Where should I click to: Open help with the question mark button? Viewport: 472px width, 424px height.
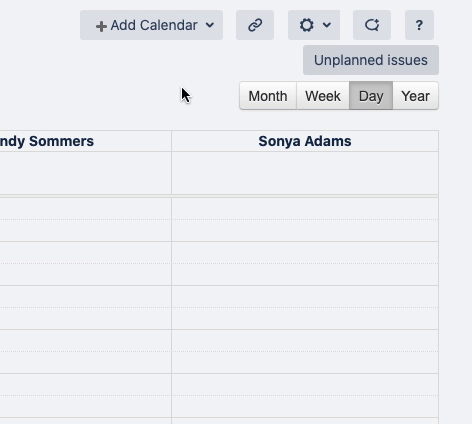click(x=419, y=25)
